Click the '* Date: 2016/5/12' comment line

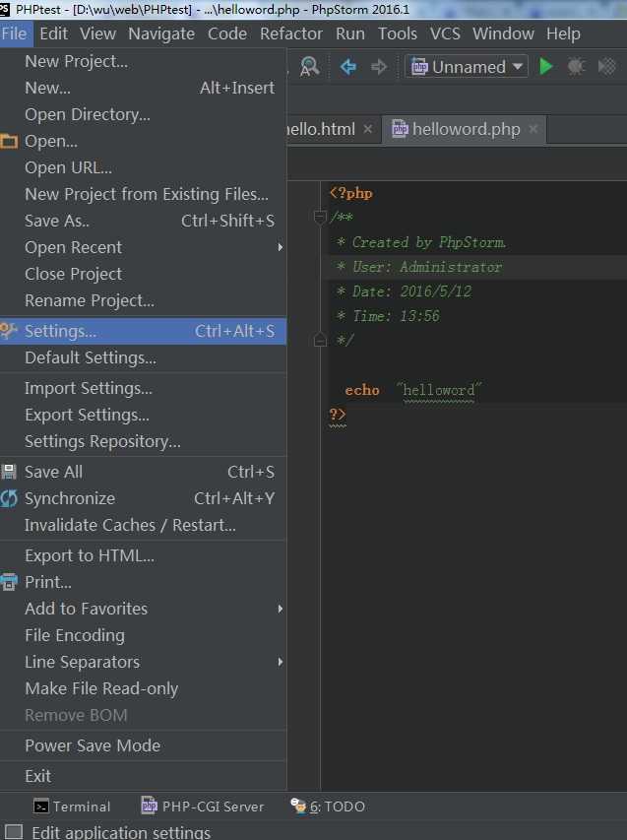coord(404,291)
